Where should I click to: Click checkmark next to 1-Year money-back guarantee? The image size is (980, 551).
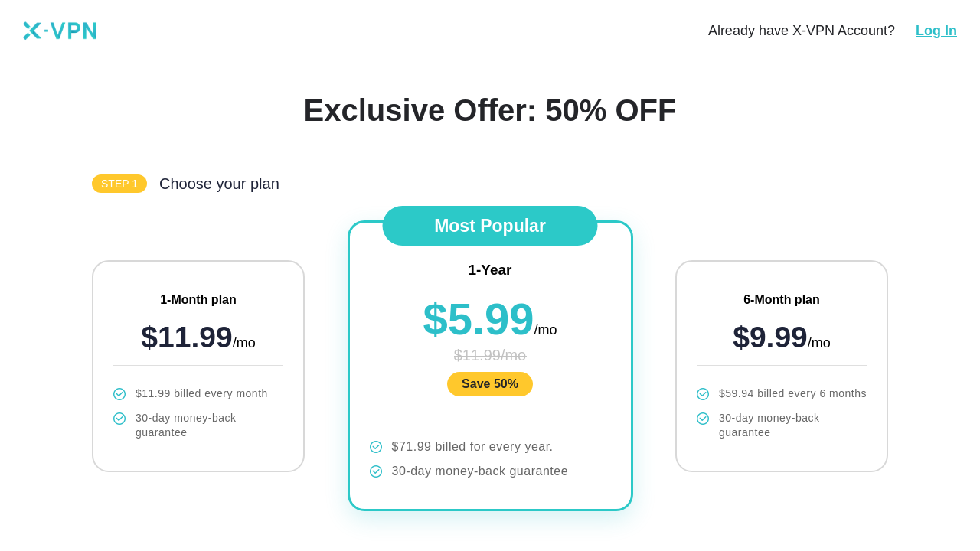point(376,471)
